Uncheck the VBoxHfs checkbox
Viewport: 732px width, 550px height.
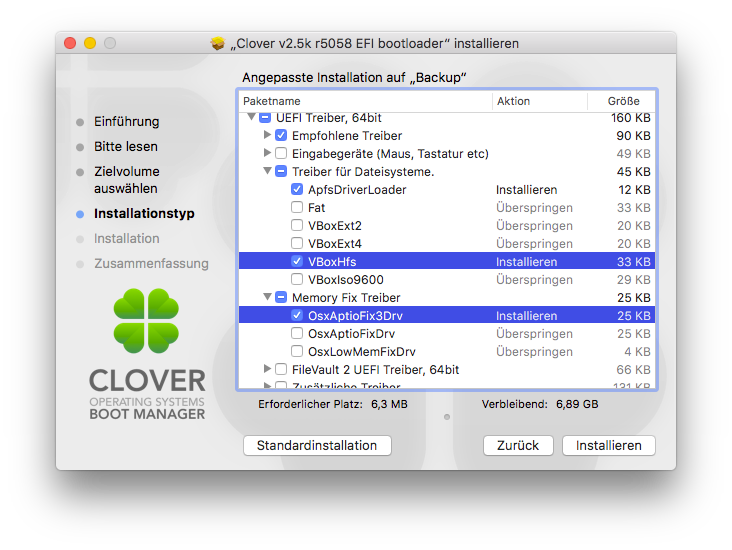point(297,261)
